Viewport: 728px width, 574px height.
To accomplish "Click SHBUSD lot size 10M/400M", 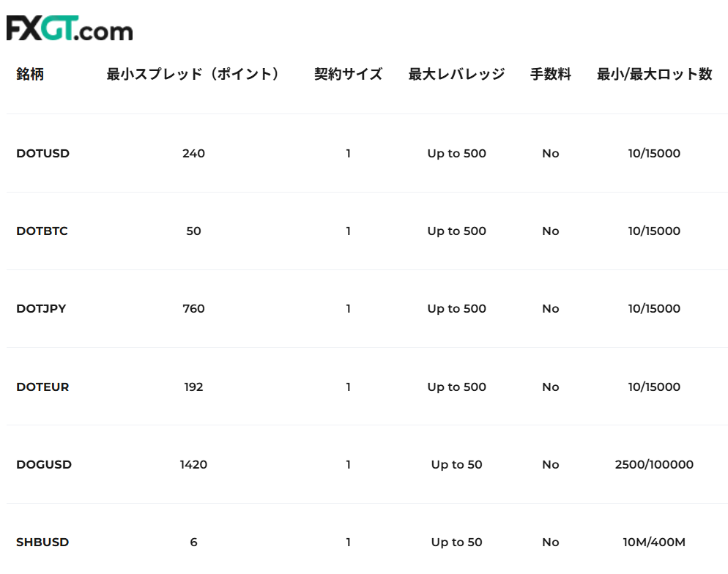I will point(654,543).
